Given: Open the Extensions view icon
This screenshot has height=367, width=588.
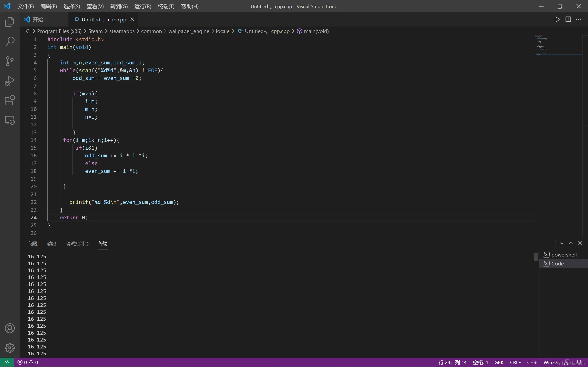Looking at the screenshot, I should (10, 101).
